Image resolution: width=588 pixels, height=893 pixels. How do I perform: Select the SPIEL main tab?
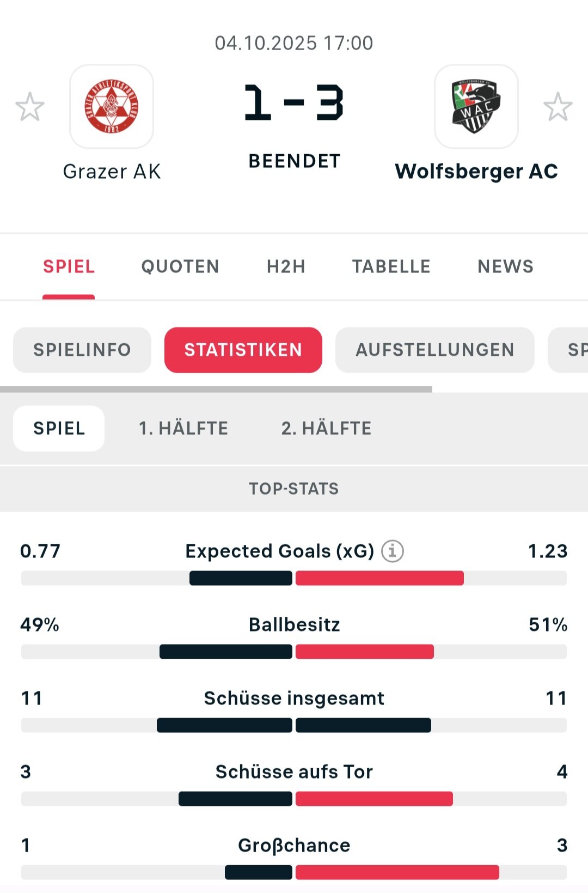click(69, 266)
